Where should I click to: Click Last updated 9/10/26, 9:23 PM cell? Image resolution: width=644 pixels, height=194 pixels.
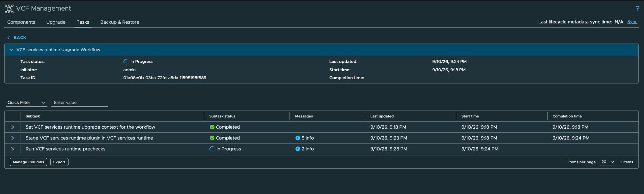pos(389,138)
